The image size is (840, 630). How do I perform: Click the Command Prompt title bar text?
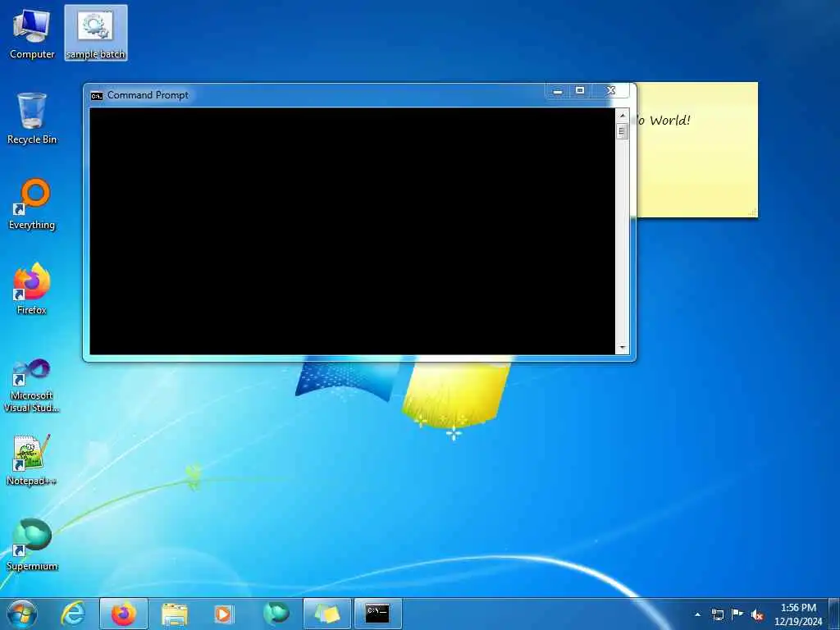coord(148,95)
